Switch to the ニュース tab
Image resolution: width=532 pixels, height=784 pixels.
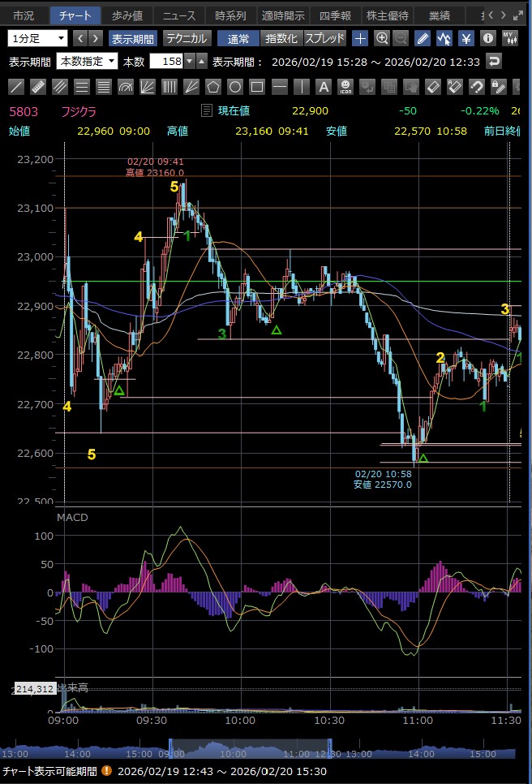[178, 15]
